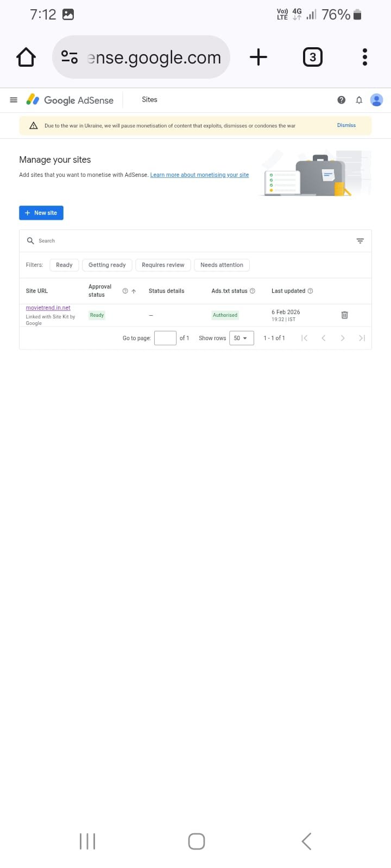The width and height of the screenshot is (391, 868).
Task: Toggle the Getting ready filter chip
Action: click(x=107, y=265)
